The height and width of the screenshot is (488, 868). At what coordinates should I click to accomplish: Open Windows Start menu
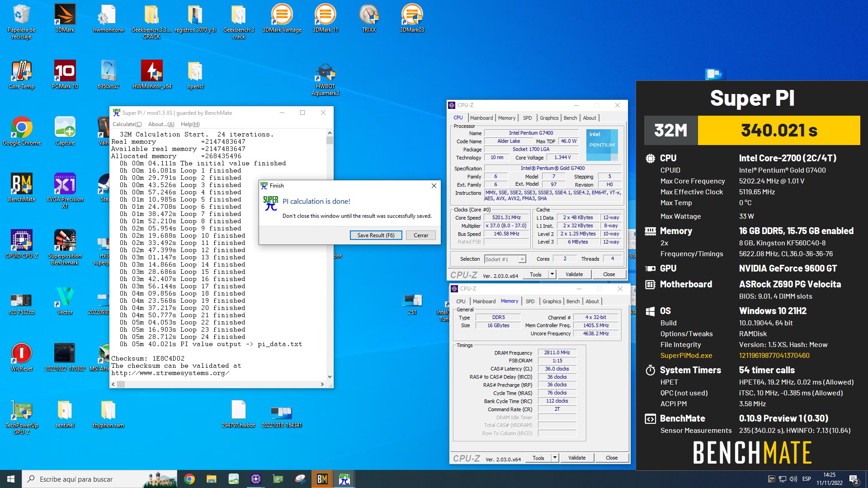coord(11,479)
